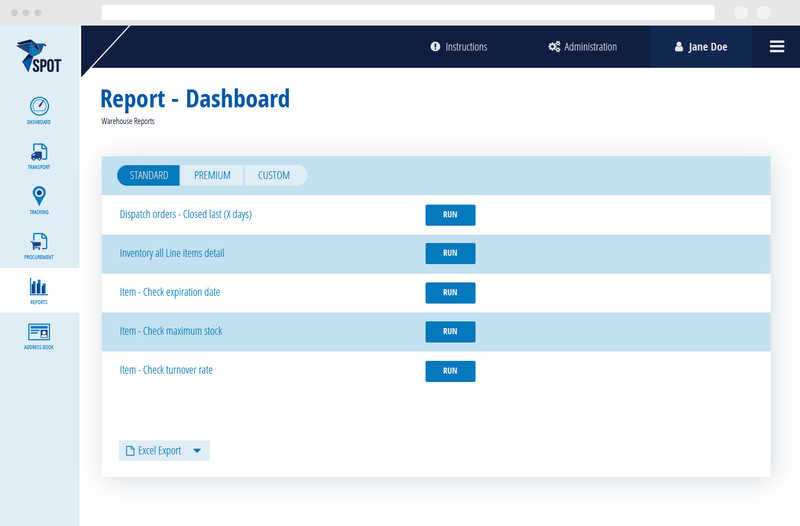
Task: Switch to the Premium reports tab
Action: tap(212, 176)
